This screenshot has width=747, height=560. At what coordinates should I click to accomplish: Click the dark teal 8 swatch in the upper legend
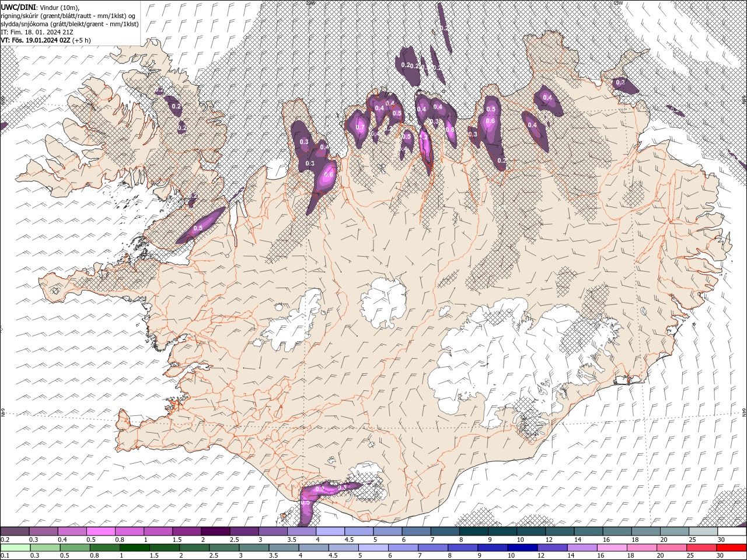(x=474, y=531)
